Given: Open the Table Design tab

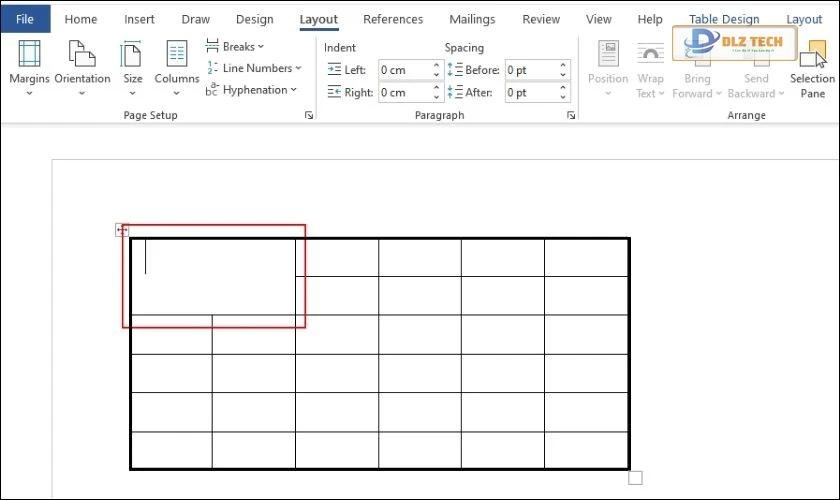Looking at the screenshot, I should (x=724, y=19).
